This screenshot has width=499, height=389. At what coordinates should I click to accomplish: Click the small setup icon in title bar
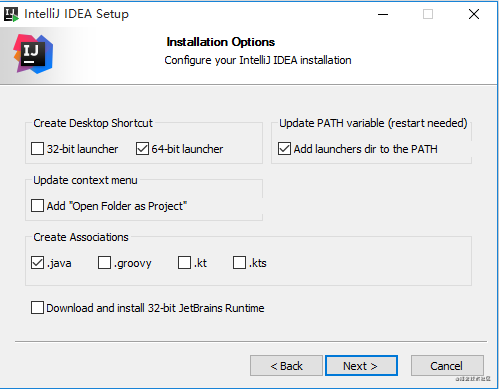[x=11, y=14]
